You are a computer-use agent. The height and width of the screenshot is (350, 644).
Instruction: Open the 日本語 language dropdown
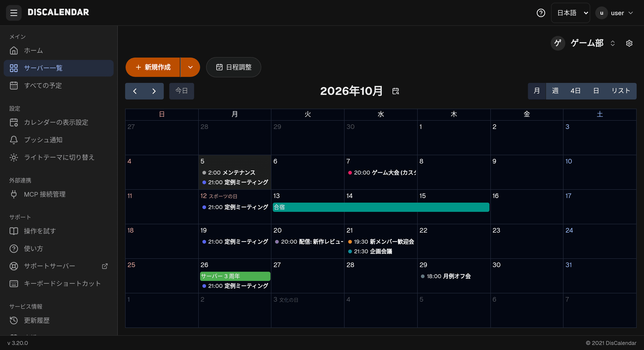pos(570,13)
